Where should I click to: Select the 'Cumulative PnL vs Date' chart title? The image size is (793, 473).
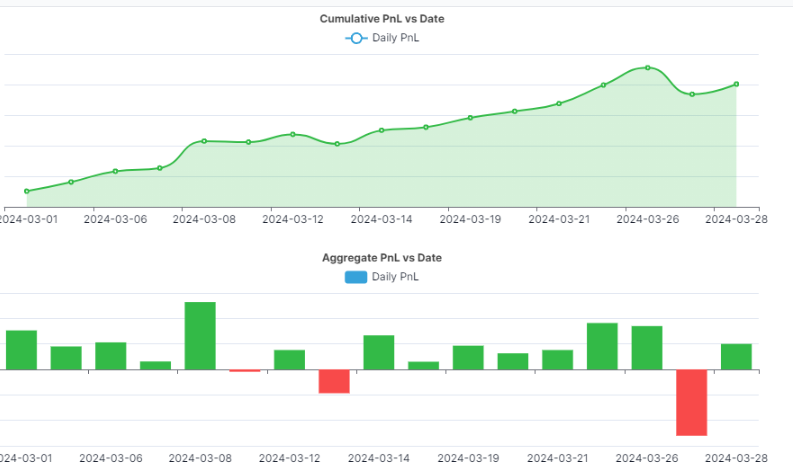(382, 19)
